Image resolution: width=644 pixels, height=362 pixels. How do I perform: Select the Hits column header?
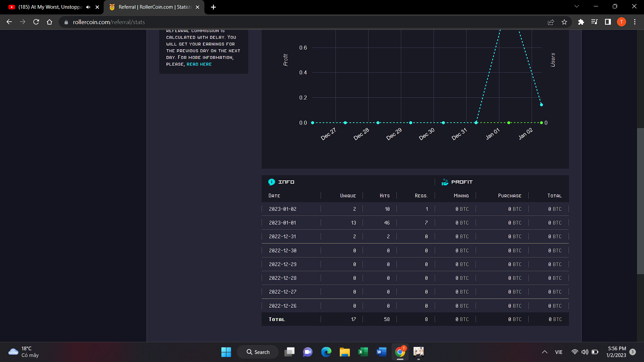(x=385, y=196)
